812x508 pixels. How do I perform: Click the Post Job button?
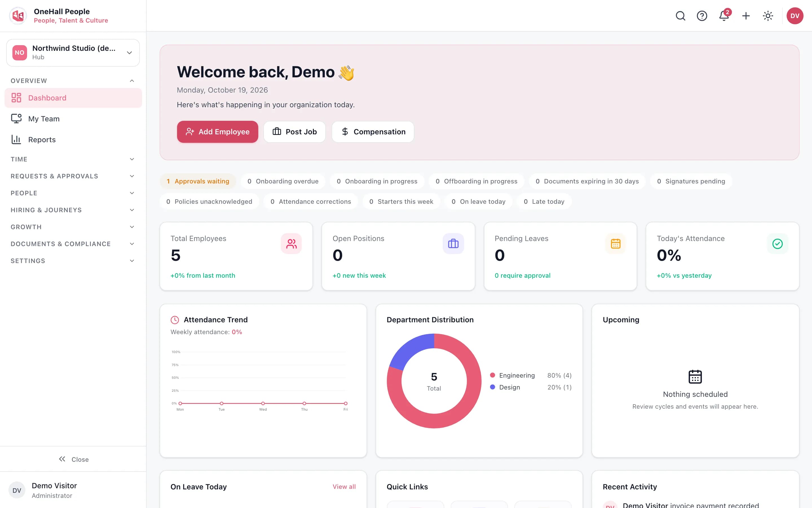click(x=294, y=132)
